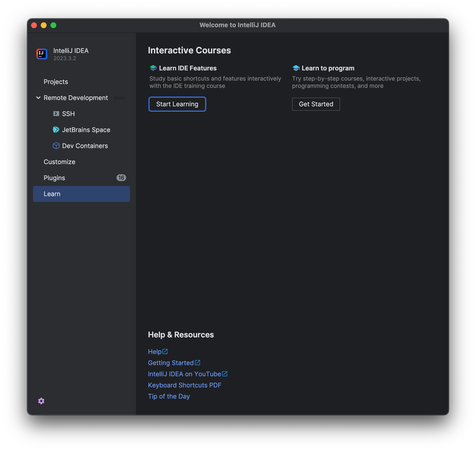
Task: Click the external link icon after Getting Started
Action: (197, 362)
